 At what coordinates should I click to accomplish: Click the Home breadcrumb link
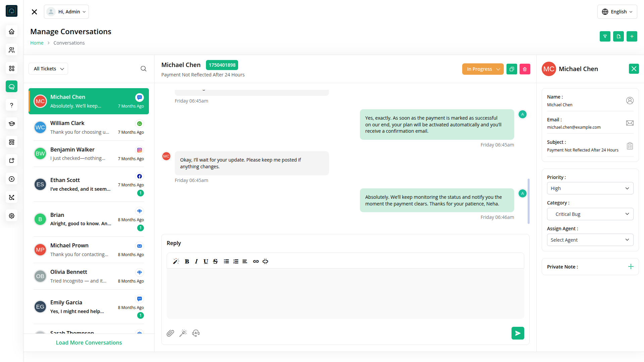[37, 43]
